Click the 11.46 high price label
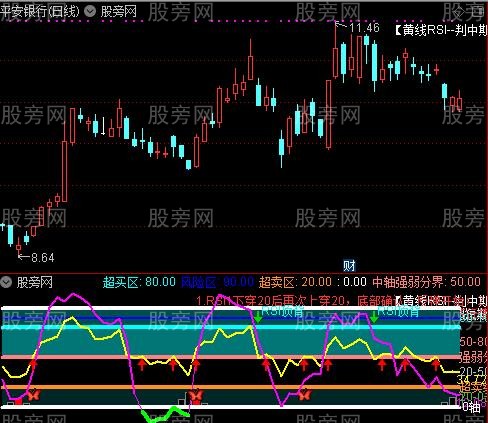The image size is (488, 423). 364,27
